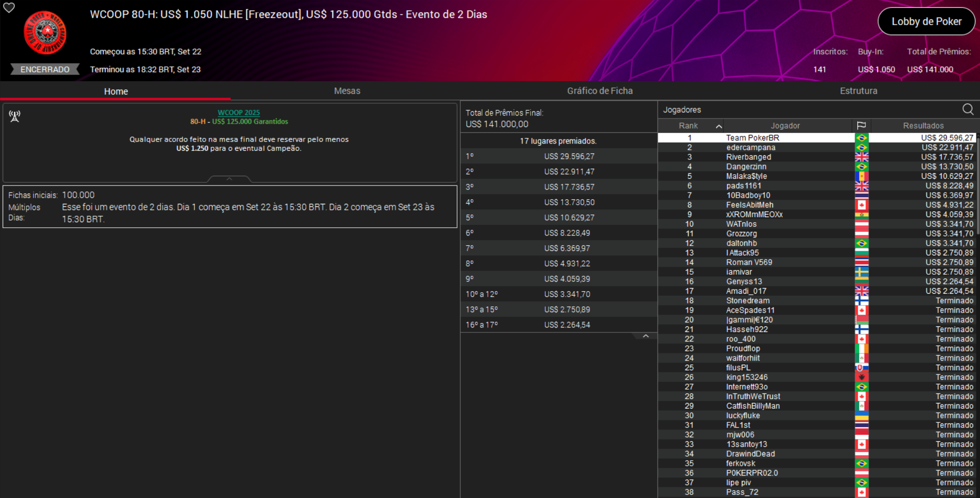Click the flag next to FeelsAbitMeh

click(x=861, y=205)
